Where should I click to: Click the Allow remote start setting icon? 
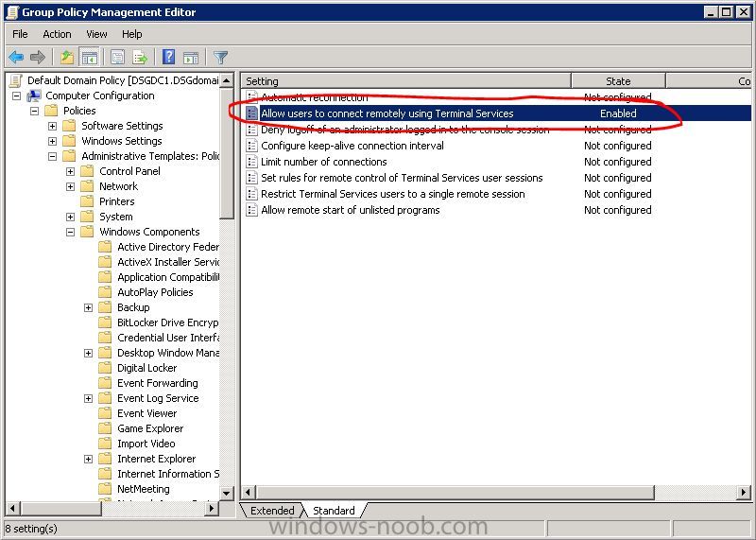(251, 210)
